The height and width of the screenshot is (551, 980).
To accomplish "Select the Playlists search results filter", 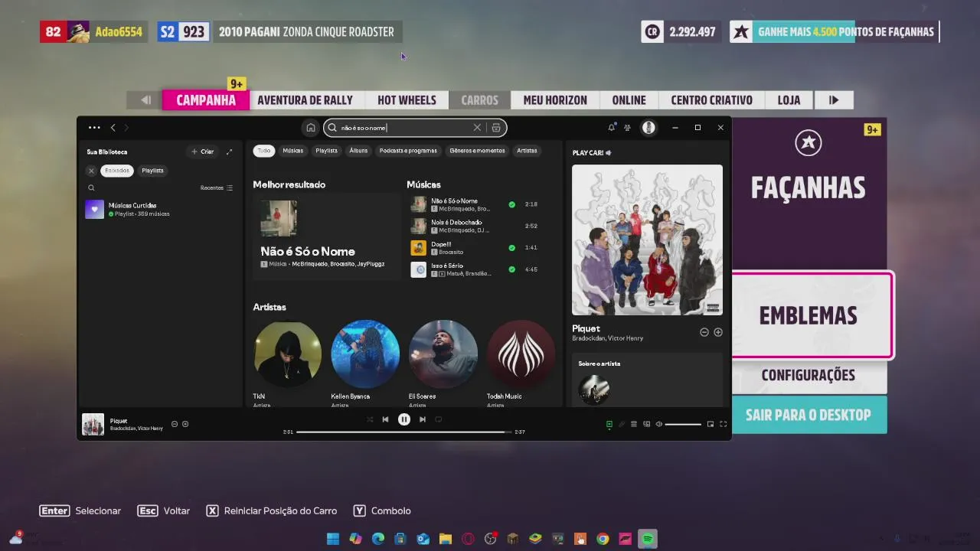I will pos(326,151).
